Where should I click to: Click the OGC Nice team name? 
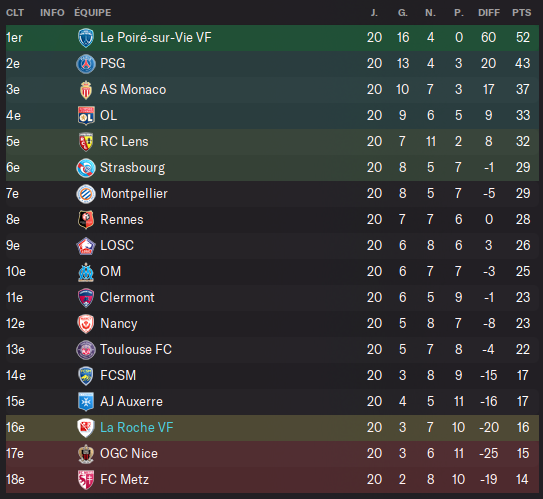tap(129, 454)
